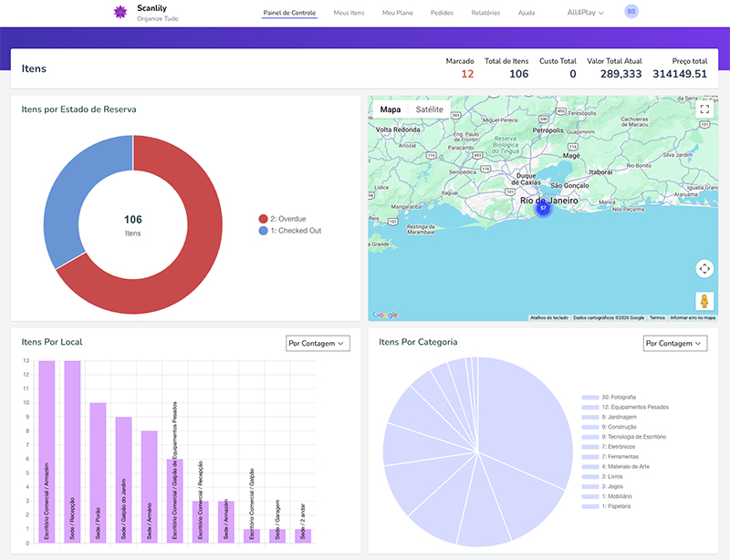Click the Sede / Recepção bar
Viewport: 730px width, 560px height.
point(72,451)
